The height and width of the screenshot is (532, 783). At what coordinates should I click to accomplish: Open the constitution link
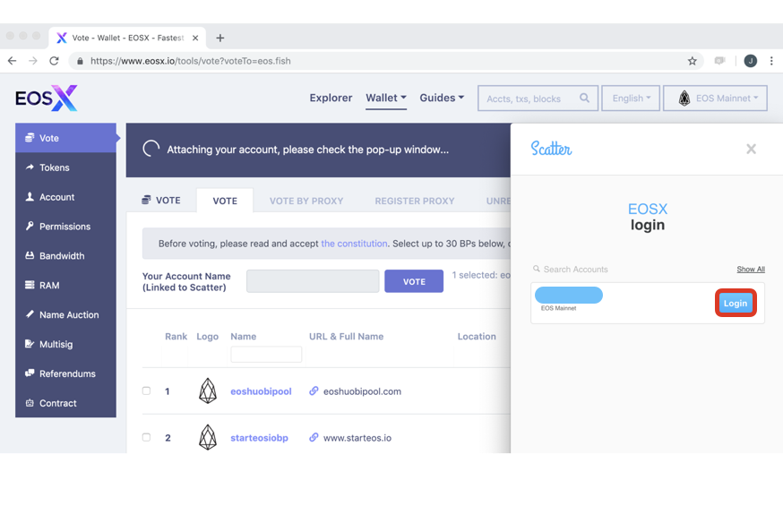coord(354,244)
